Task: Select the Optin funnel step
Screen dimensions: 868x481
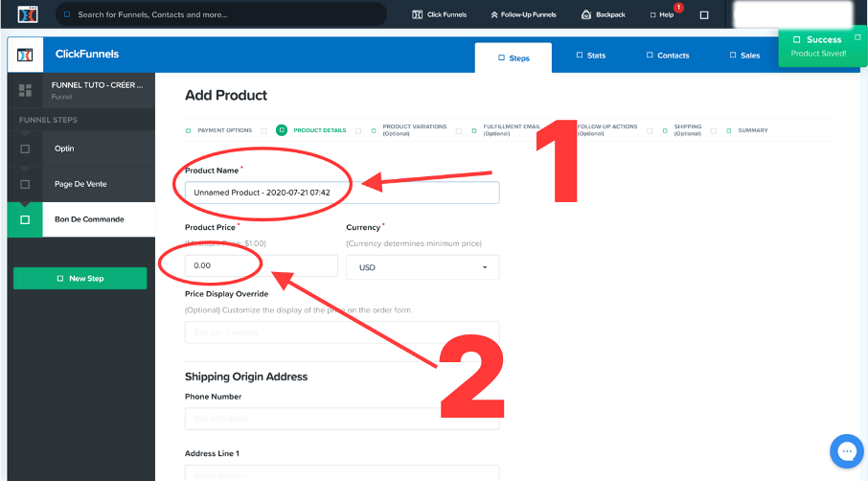Action: (80, 149)
